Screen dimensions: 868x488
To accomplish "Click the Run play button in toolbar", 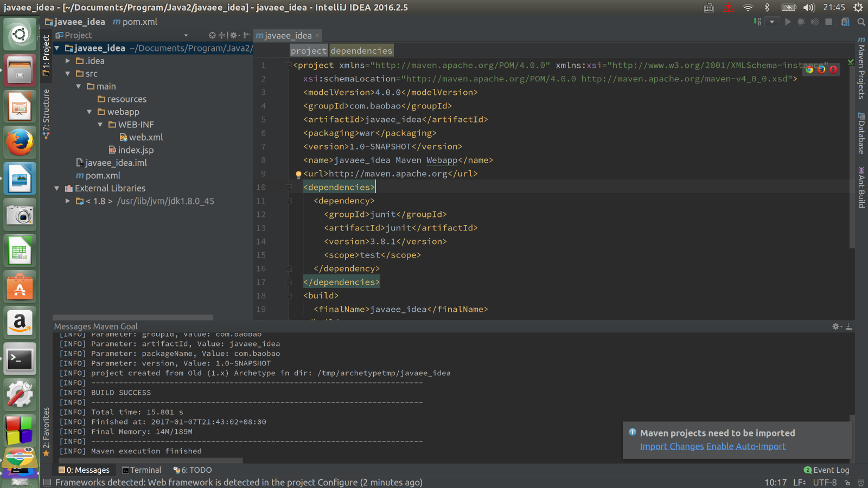I will [788, 22].
